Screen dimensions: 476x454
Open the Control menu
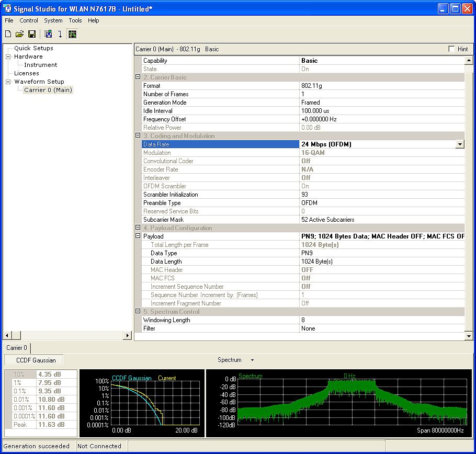29,20
